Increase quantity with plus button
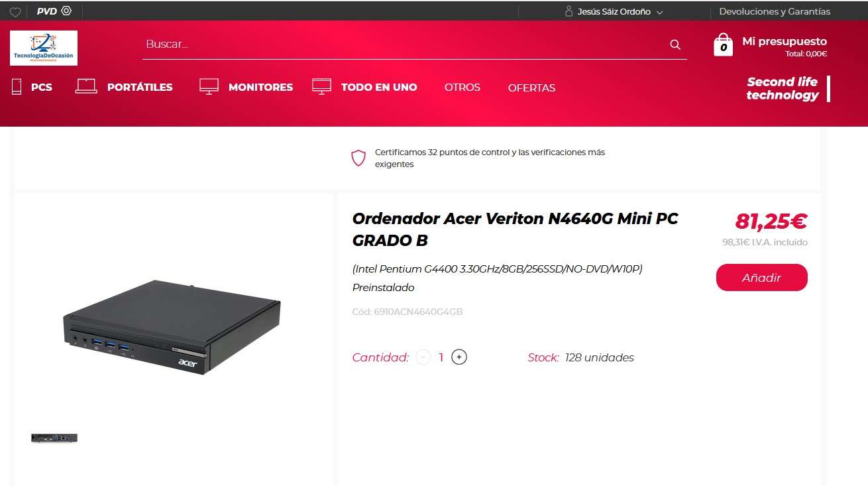868x486 pixels. (459, 357)
